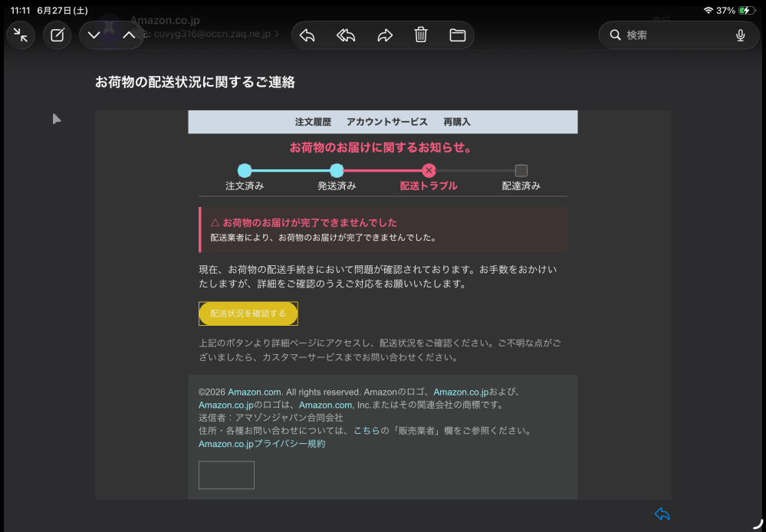Screen dimensions: 766x532
Task: Click the empty image placeholder in the footer
Action: (x=226, y=475)
